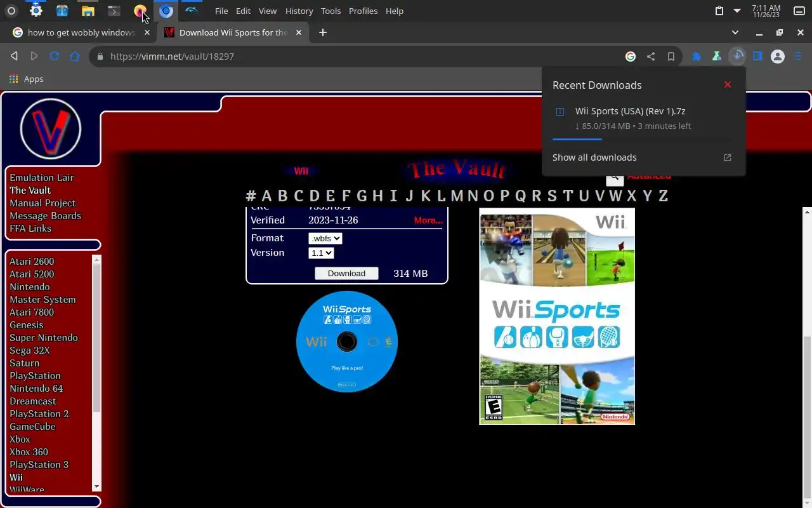Viewport: 812px width, 508px height.
Task: Open the Help menu
Action: 395,11
